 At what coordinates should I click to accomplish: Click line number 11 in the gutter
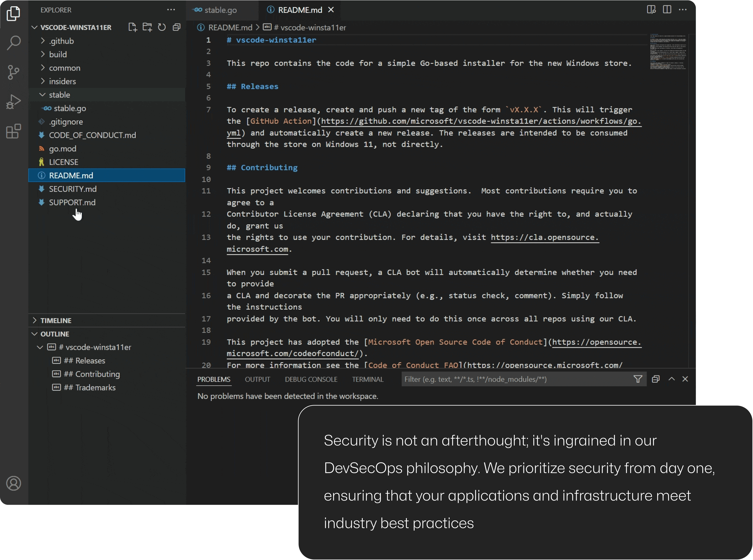point(206,191)
